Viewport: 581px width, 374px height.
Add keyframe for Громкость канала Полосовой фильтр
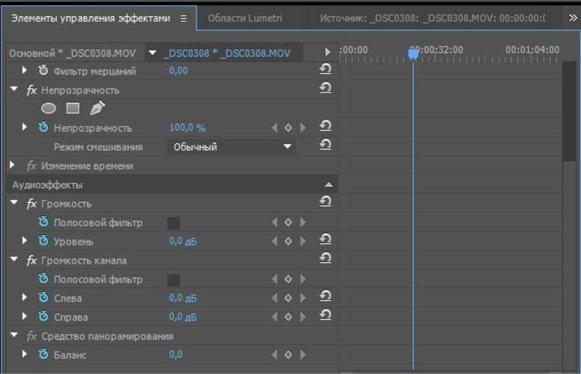(x=288, y=279)
